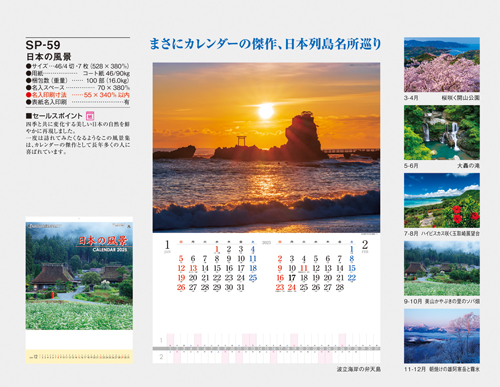Click the SP-59 product code

(x=43, y=45)
